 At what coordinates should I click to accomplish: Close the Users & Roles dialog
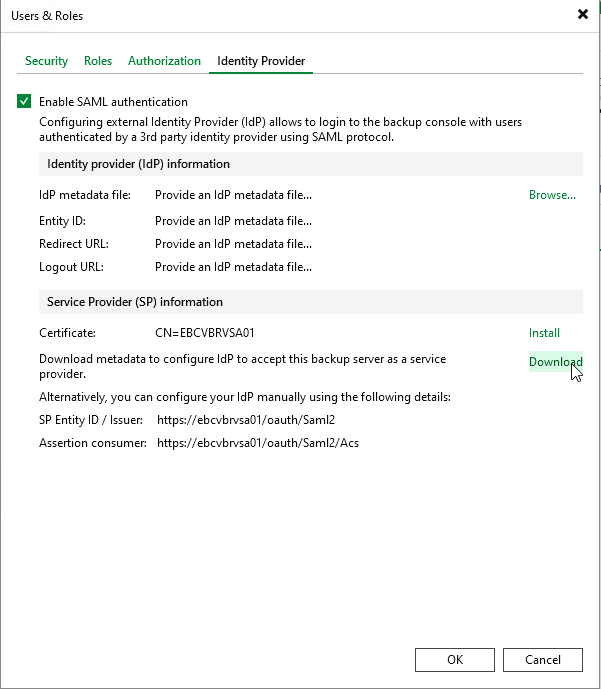pos(583,15)
